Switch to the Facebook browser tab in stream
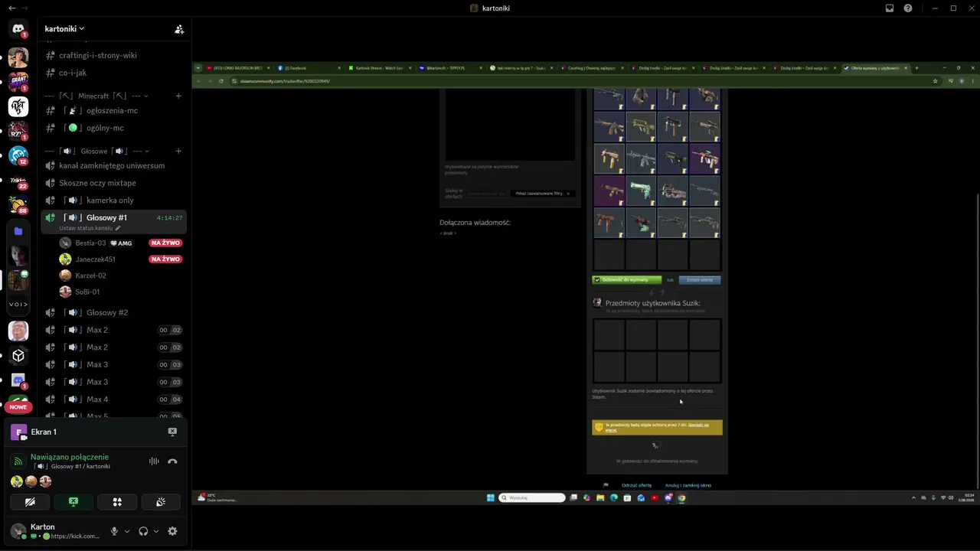The image size is (980, 551). [x=308, y=68]
